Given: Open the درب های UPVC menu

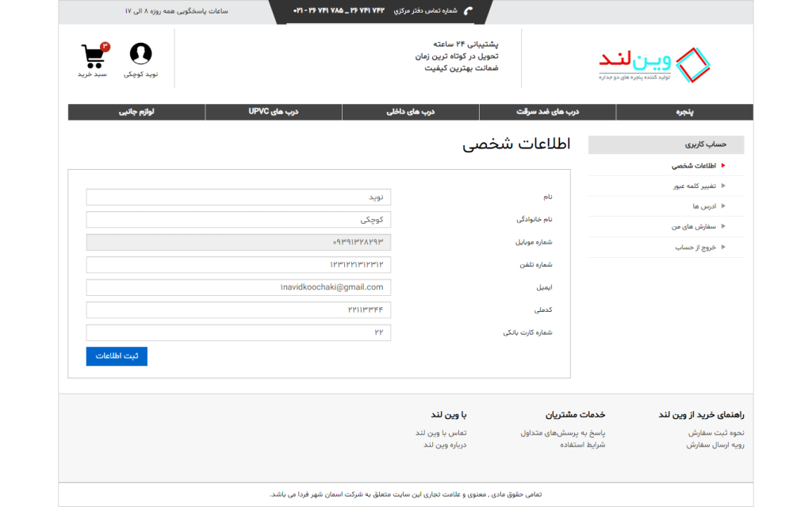Looking at the screenshot, I should coord(274,112).
